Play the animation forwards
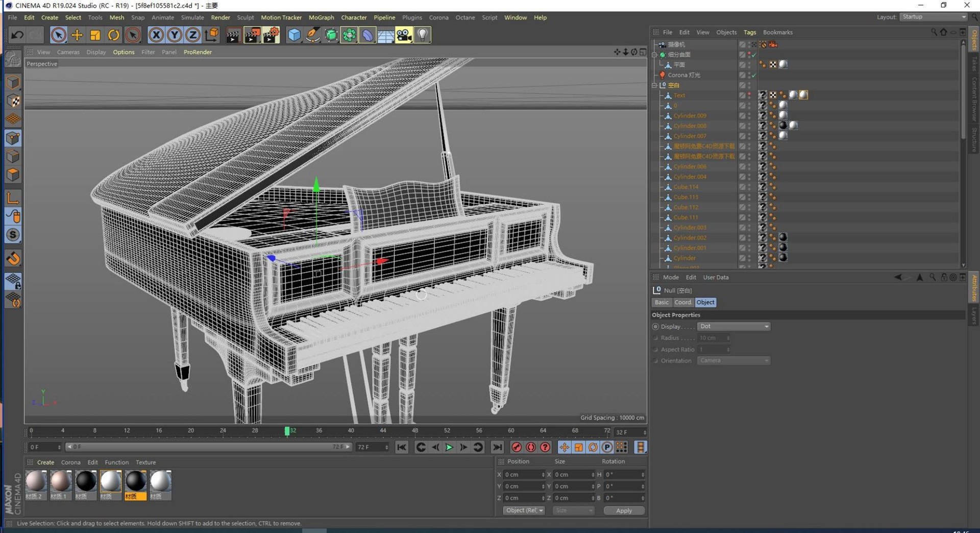Viewport: 980px width, 533px height. coord(449,447)
